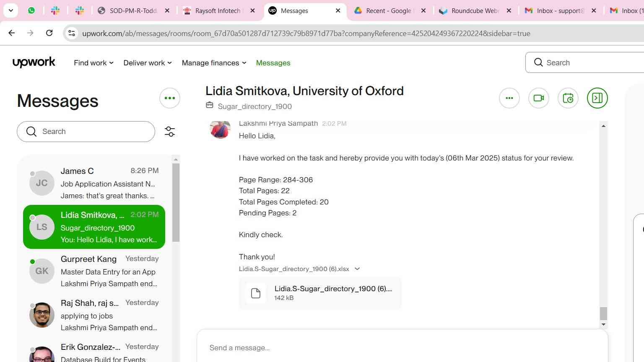Reload the current page
644x362 pixels.
[x=49, y=33]
